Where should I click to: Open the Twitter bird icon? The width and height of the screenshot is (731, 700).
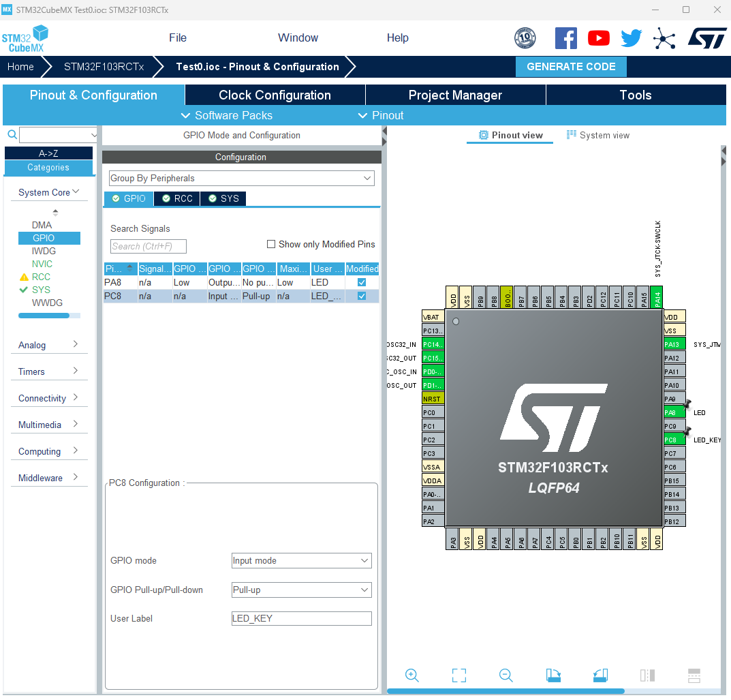pos(632,38)
